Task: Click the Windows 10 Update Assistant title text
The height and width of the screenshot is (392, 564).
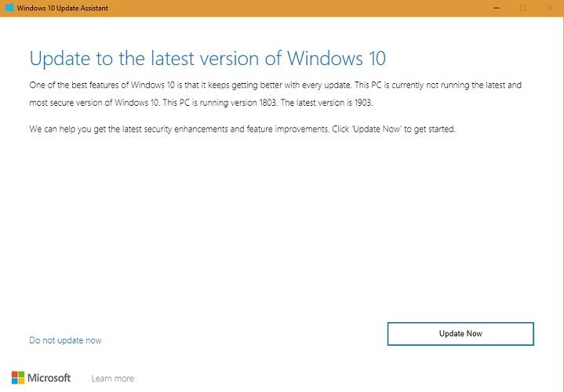Action: [x=63, y=8]
